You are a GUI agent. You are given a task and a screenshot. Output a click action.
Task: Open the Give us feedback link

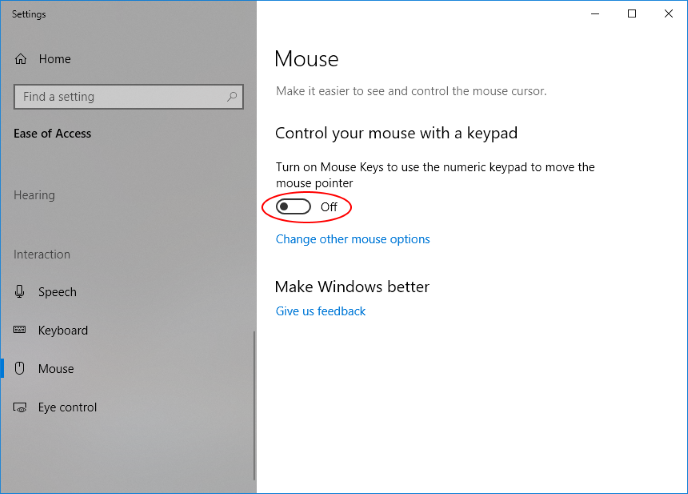pyautogui.click(x=320, y=311)
